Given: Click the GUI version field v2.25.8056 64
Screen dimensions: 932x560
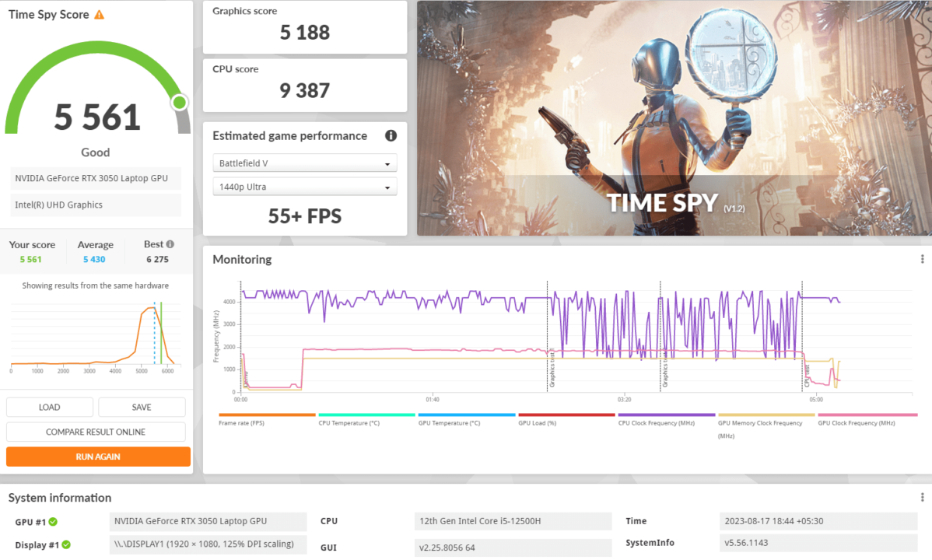Looking at the screenshot, I should [x=513, y=548].
